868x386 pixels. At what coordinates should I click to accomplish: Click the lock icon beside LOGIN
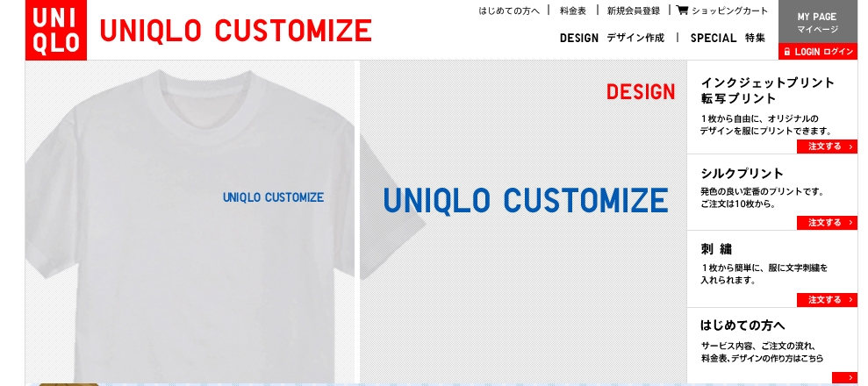786,52
